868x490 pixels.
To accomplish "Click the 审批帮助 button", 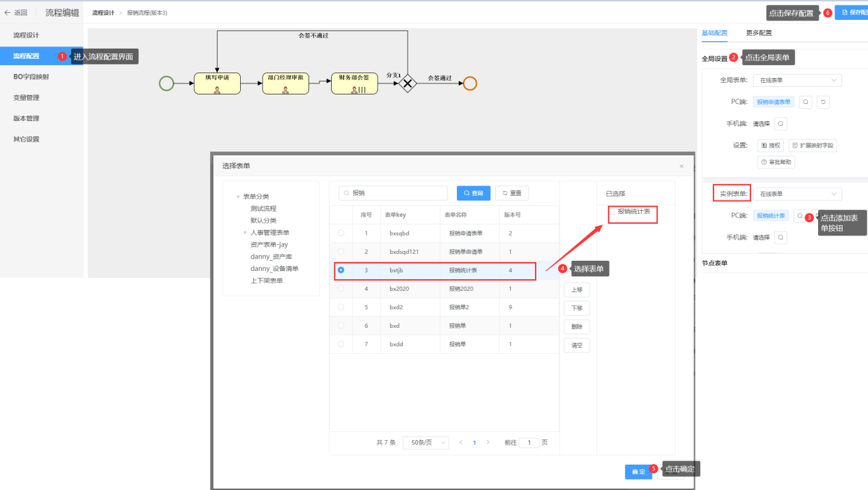I will point(776,162).
